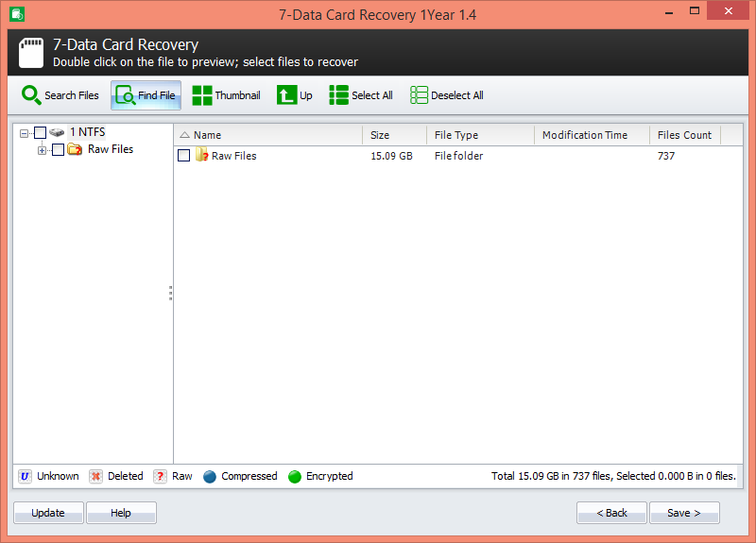Minimize the window
Screen dimensions: 756x543
(x=669, y=12)
